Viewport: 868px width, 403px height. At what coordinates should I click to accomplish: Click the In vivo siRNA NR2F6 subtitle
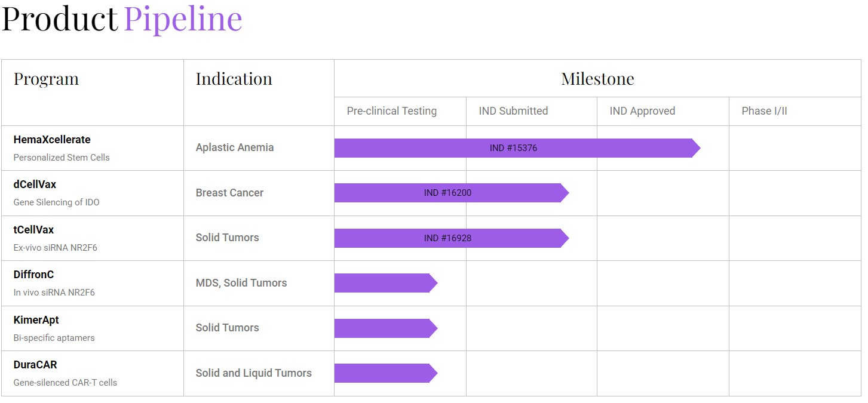click(x=54, y=293)
